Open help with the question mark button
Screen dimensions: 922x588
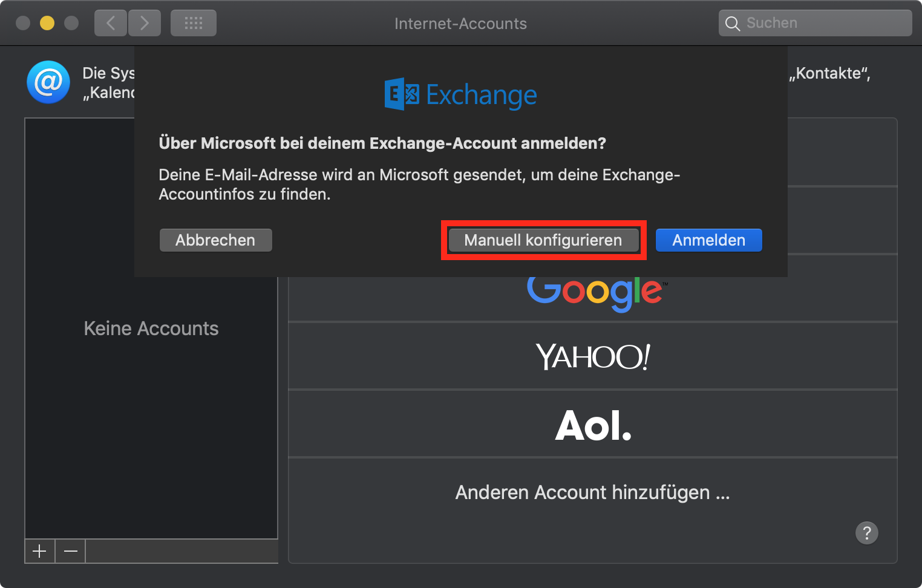(x=867, y=533)
